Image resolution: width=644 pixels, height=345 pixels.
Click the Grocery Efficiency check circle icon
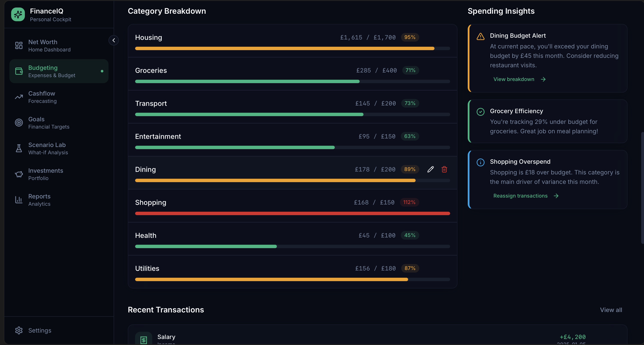[x=480, y=112]
